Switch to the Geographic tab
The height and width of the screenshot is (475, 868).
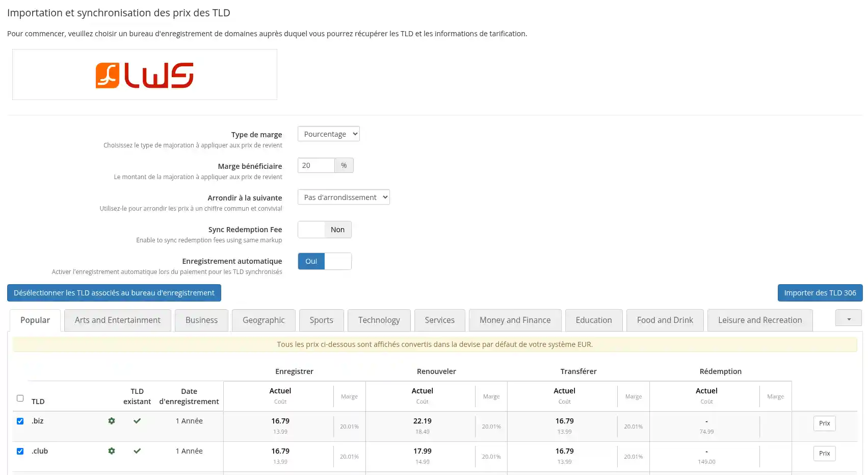[264, 320]
